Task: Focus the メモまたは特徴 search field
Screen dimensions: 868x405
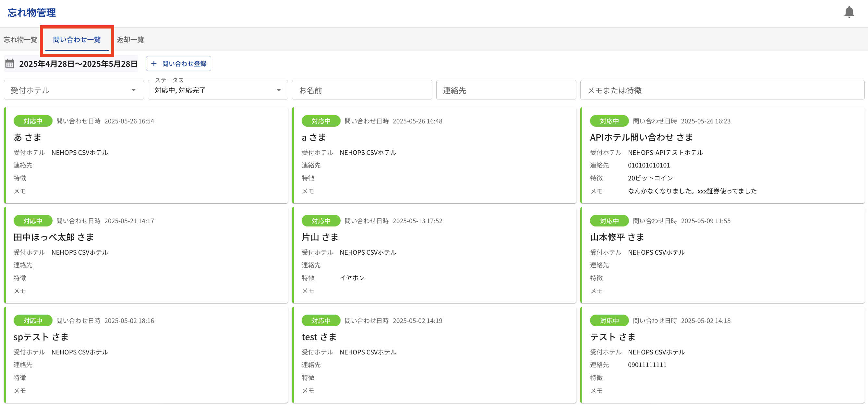Action: pos(722,90)
